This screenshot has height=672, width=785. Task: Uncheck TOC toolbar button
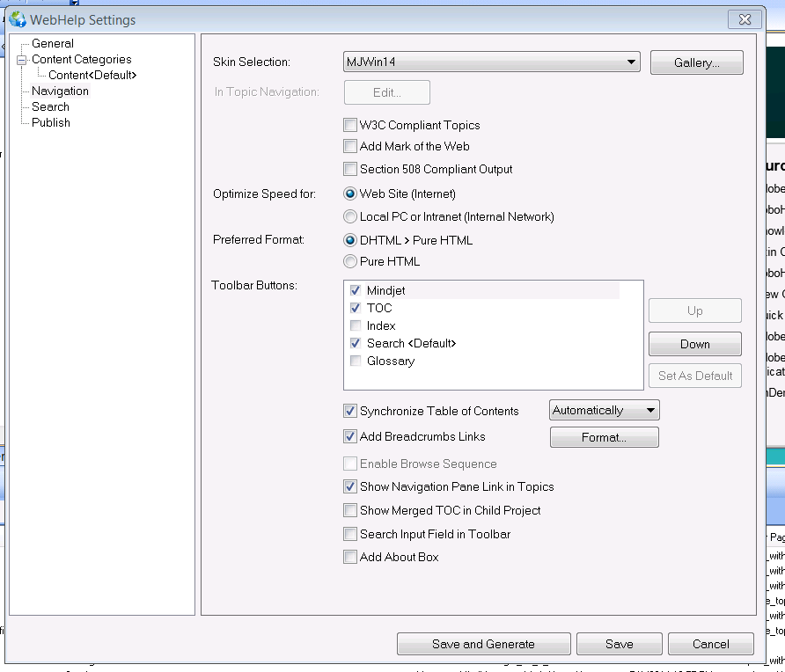pos(356,308)
